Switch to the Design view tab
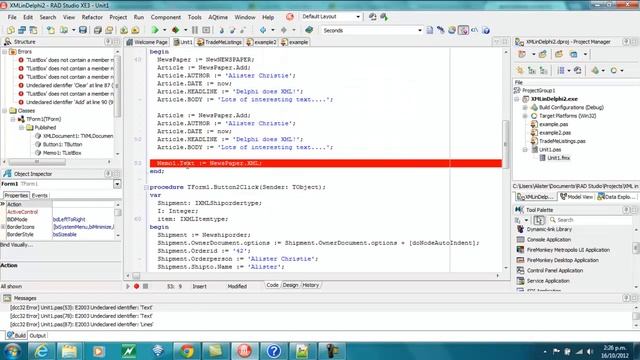Screen dimensions: 640x360 tap(290, 285)
